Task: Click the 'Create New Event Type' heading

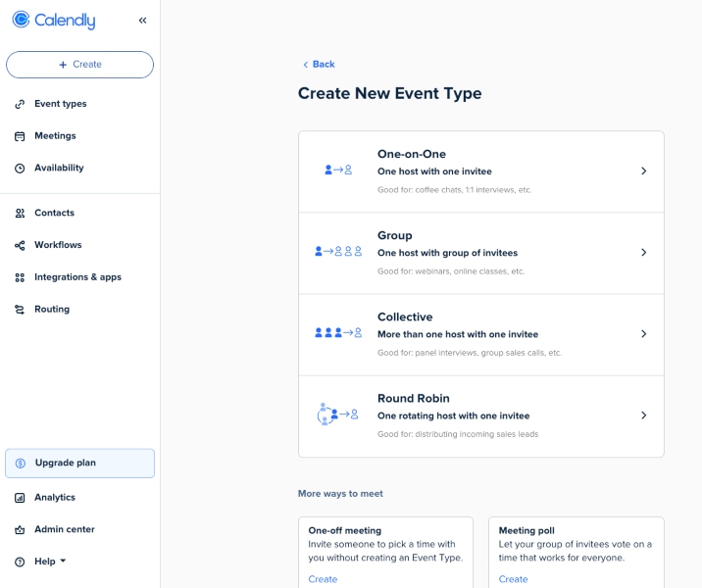Action: pos(389,93)
